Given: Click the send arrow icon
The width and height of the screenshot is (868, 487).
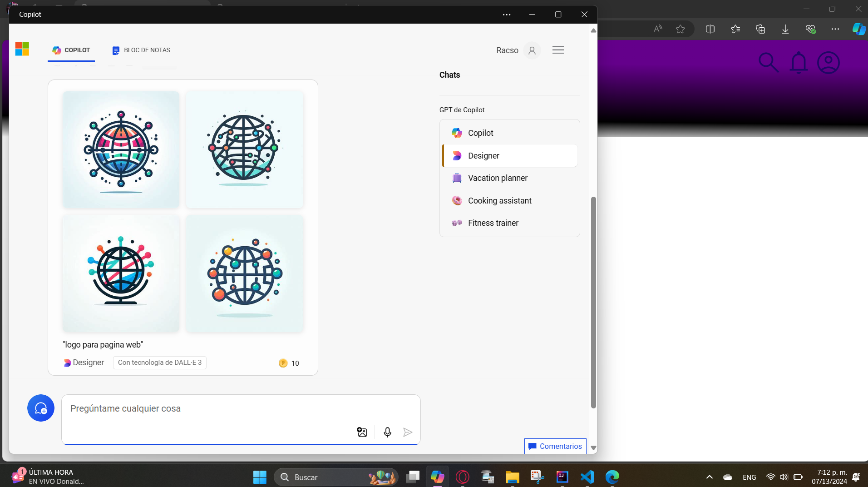Looking at the screenshot, I should (408, 432).
